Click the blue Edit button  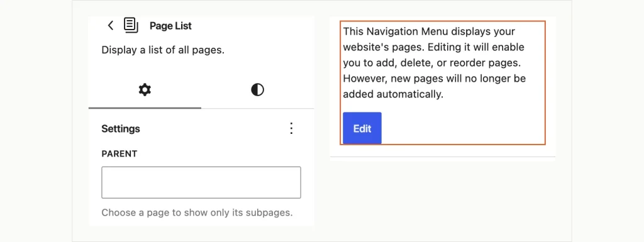(x=362, y=128)
